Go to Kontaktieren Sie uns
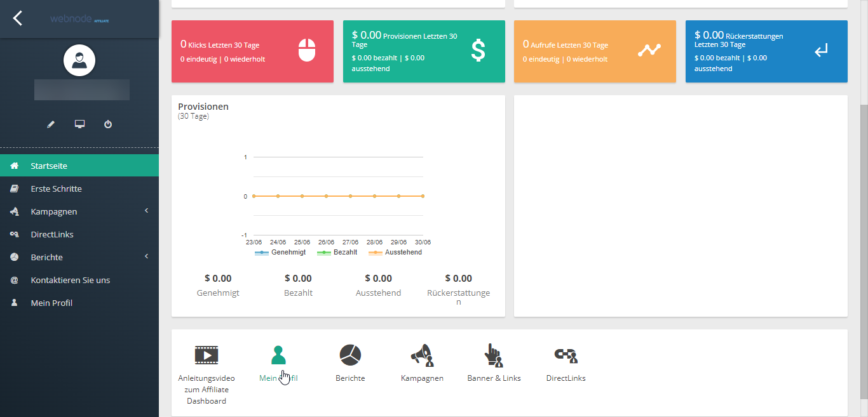 tap(70, 280)
